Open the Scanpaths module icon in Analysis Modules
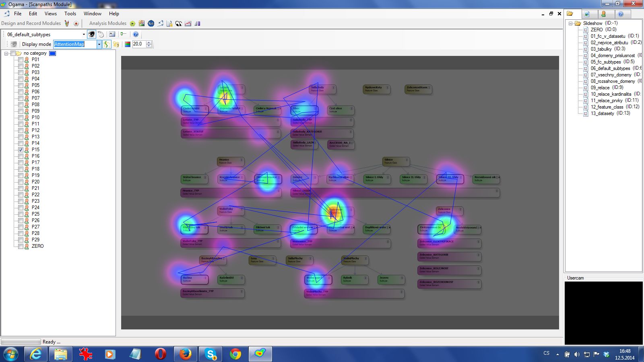The image size is (644, 362). click(160, 23)
